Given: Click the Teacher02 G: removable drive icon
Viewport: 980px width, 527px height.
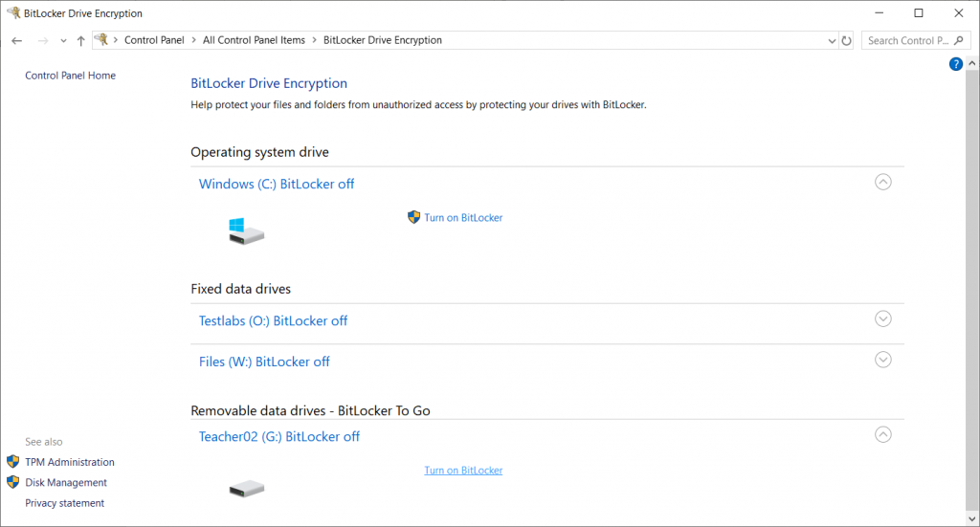Looking at the screenshot, I should click(246, 489).
